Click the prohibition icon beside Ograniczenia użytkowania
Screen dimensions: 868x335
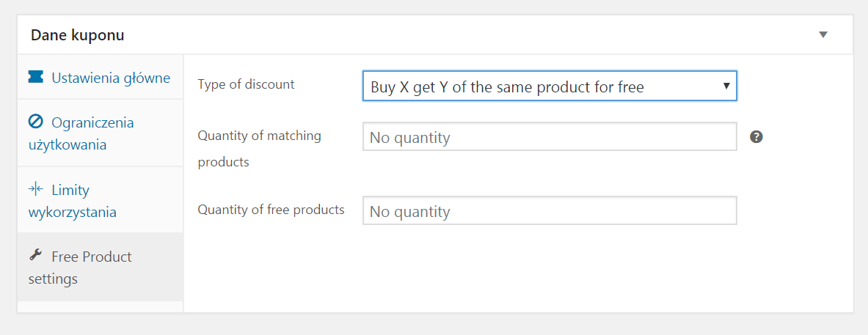coord(35,122)
